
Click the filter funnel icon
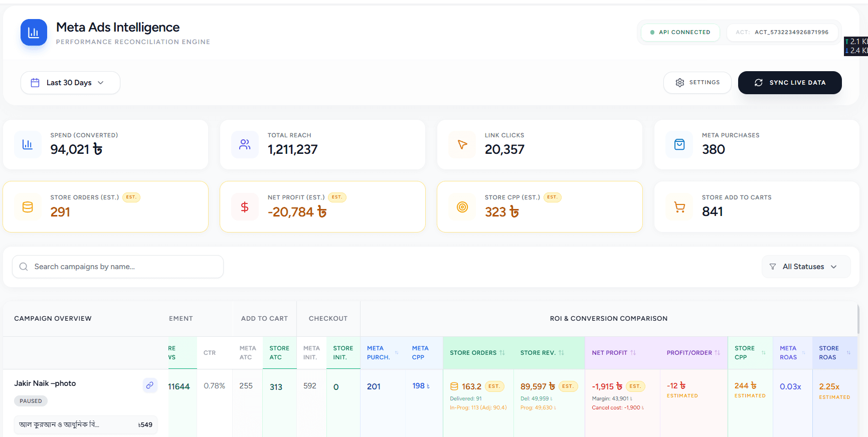coord(773,267)
